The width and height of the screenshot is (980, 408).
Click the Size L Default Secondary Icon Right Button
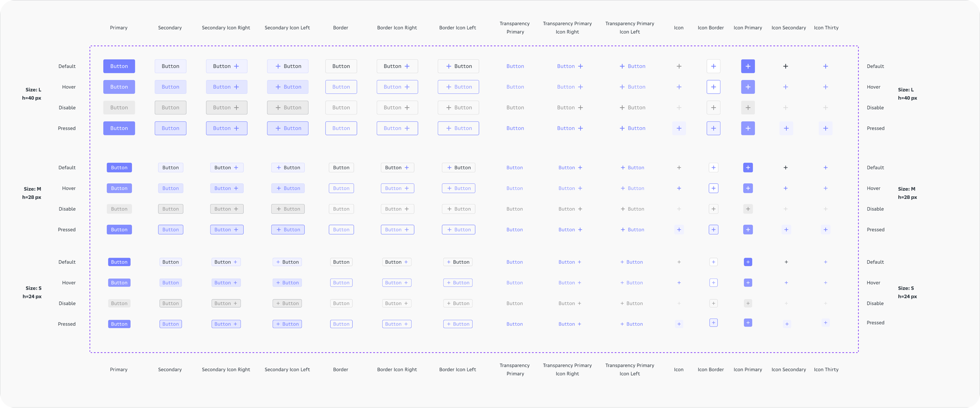226,66
